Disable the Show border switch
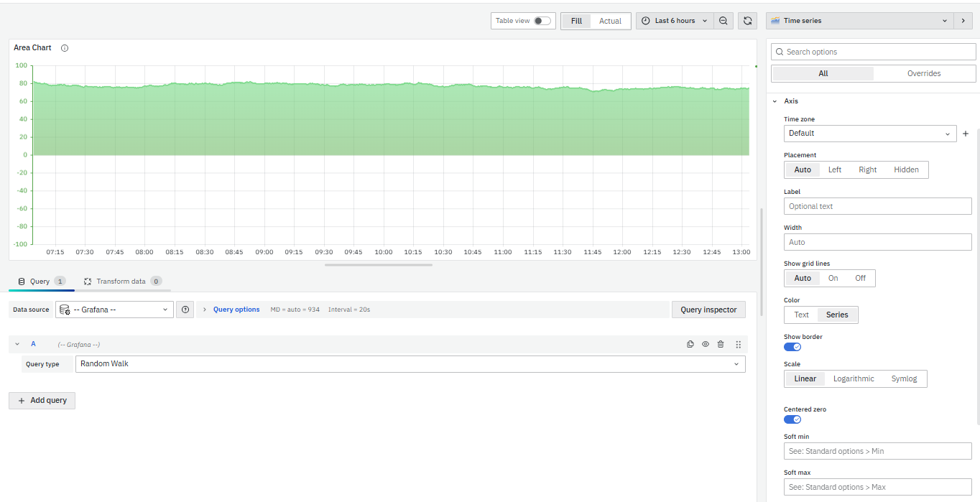The width and height of the screenshot is (980, 502). (792, 347)
